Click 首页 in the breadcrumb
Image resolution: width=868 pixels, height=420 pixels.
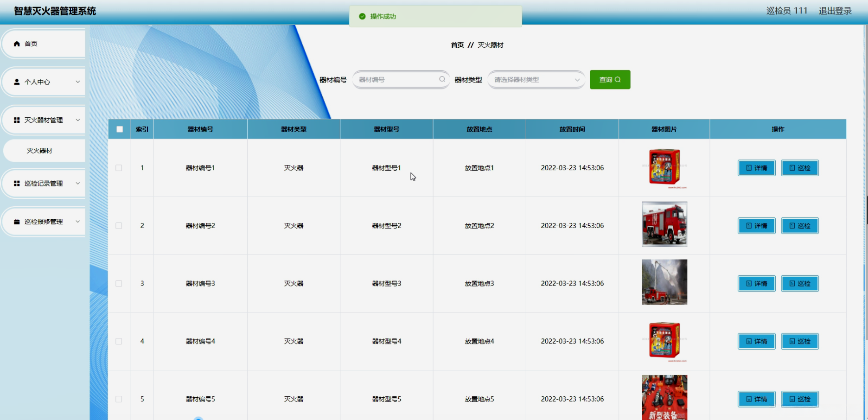[457, 45]
